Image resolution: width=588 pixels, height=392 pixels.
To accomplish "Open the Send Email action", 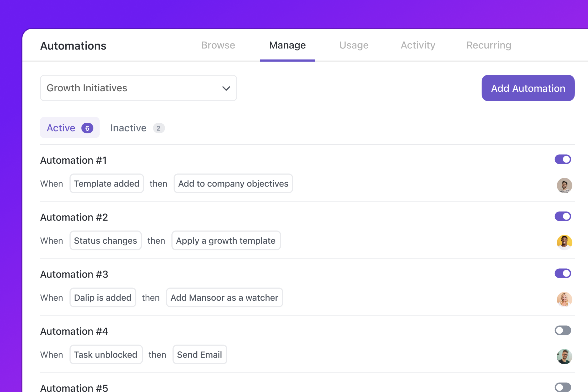I will (200, 354).
